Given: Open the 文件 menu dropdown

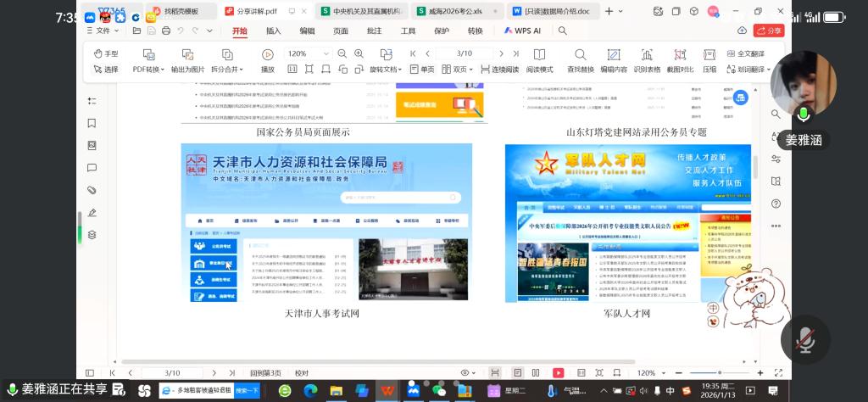Looking at the screenshot, I should coord(105,31).
